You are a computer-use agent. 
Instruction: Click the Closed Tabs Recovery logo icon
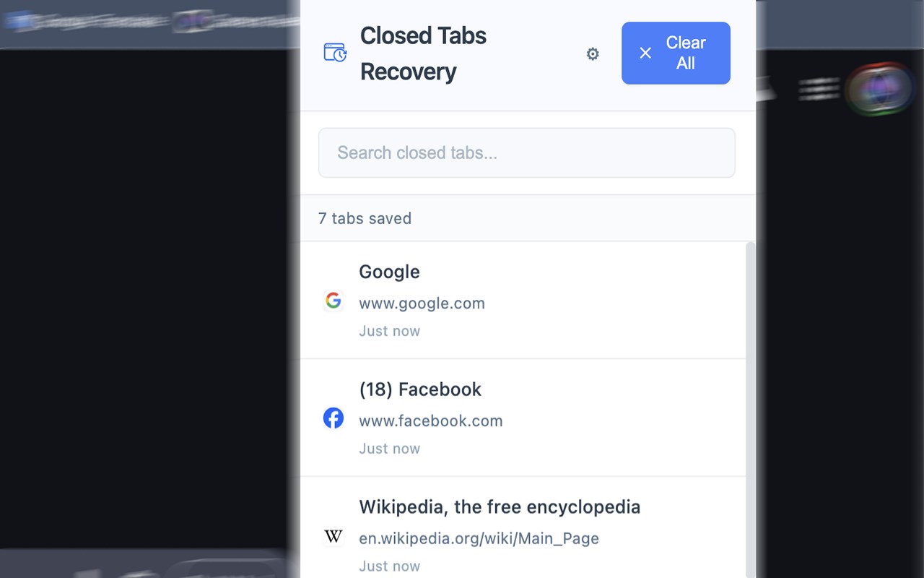pos(335,53)
